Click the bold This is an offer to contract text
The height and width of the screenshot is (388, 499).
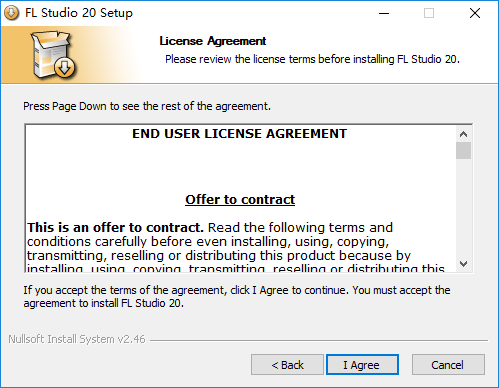click(115, 228)
